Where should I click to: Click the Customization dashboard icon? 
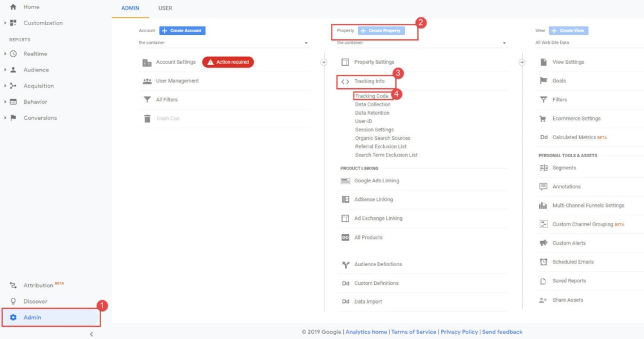click(x=13, y=23)
